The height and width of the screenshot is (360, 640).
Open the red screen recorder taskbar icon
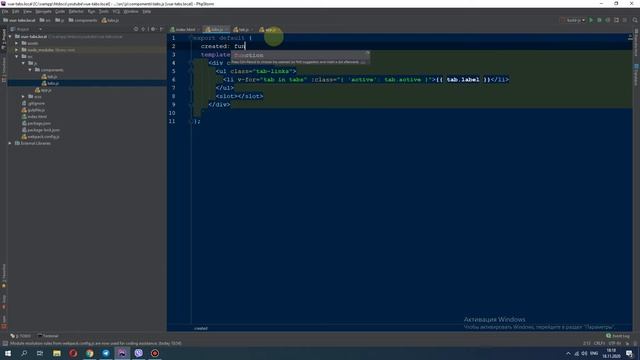pyautogui.click(x=155, y=353)
